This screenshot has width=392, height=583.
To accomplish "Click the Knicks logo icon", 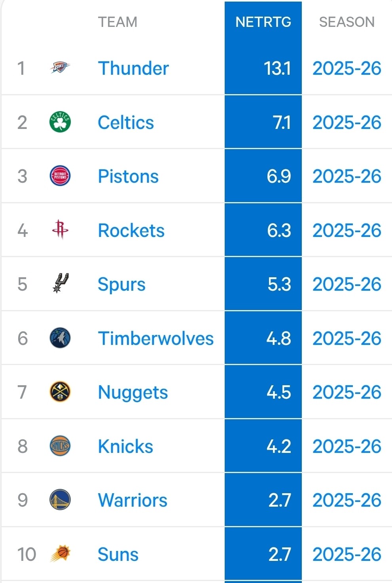I will tap(60, 446).
